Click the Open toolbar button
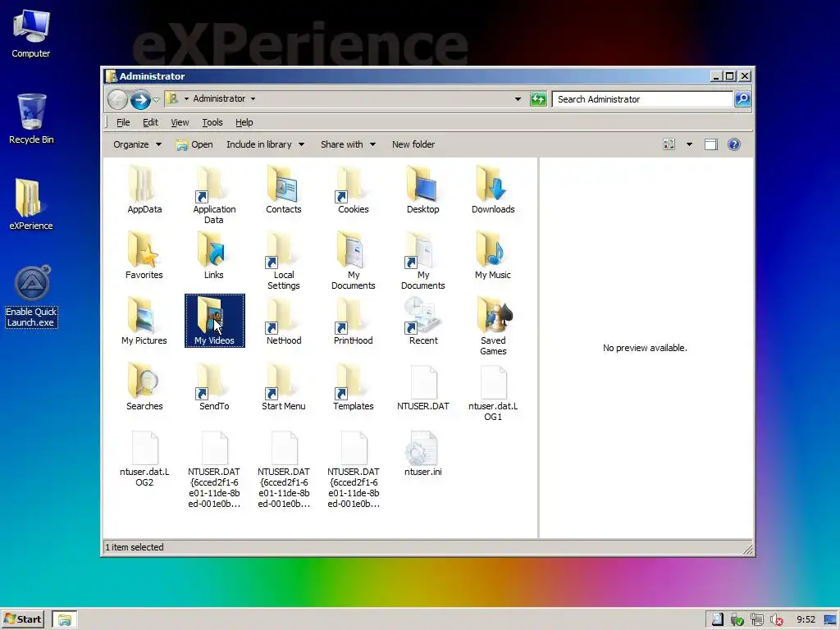 pos(194,144)
